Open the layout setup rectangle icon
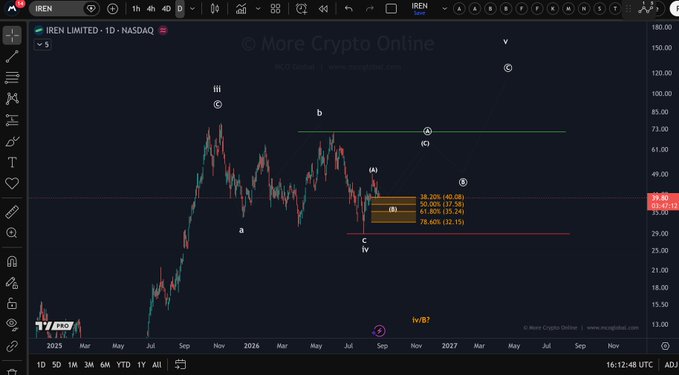This screenshot has height=375, width=679. (391, 9)
